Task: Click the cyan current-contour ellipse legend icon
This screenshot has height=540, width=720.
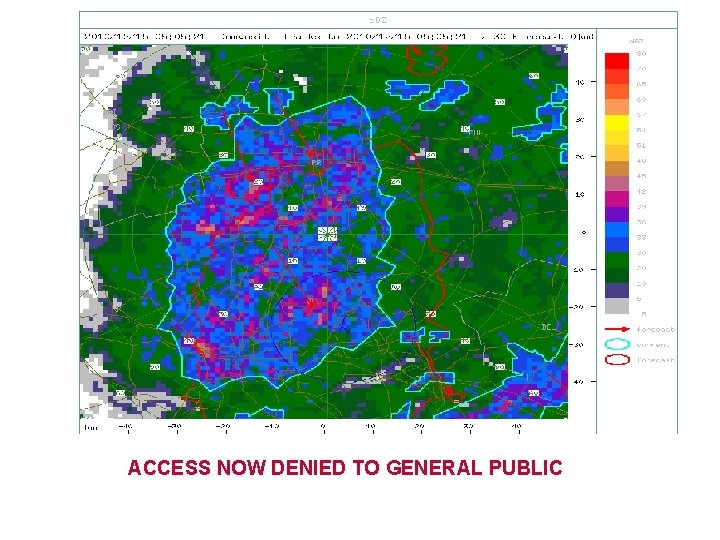Action: pos(617,344)
